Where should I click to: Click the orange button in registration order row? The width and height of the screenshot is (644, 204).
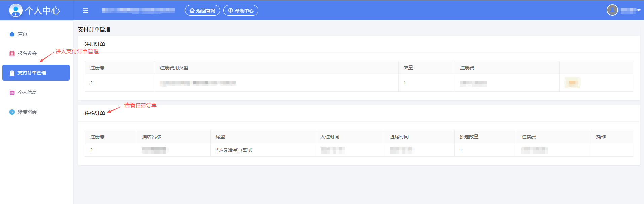tap(573, 82)
